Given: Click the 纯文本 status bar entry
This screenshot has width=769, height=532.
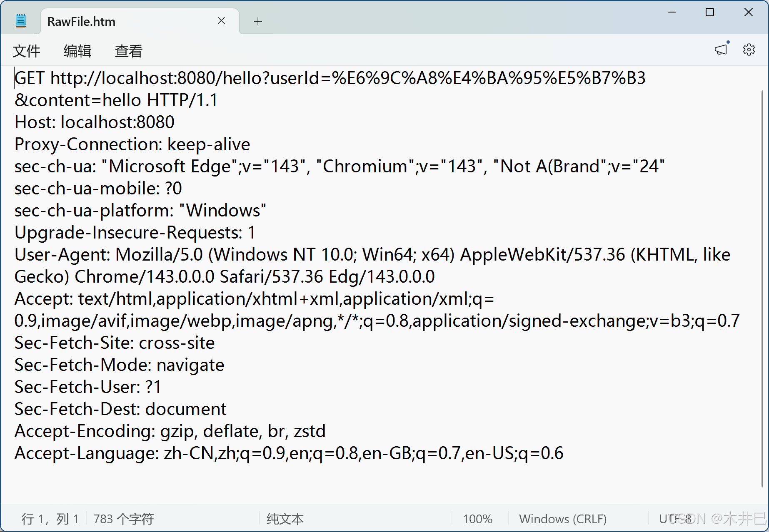Looking at the screenshot, I should click(x=285, y=519).
